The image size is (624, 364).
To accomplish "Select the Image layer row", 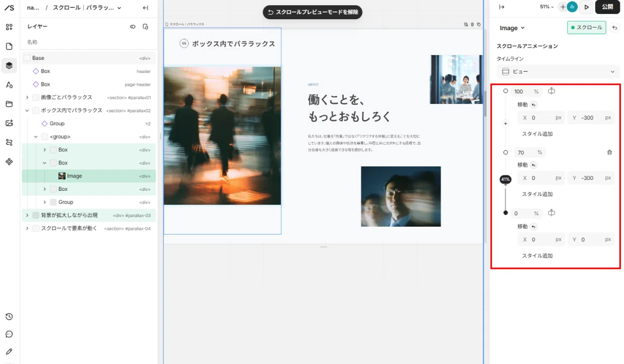I will pyautogui.click(x=89, y=176).
